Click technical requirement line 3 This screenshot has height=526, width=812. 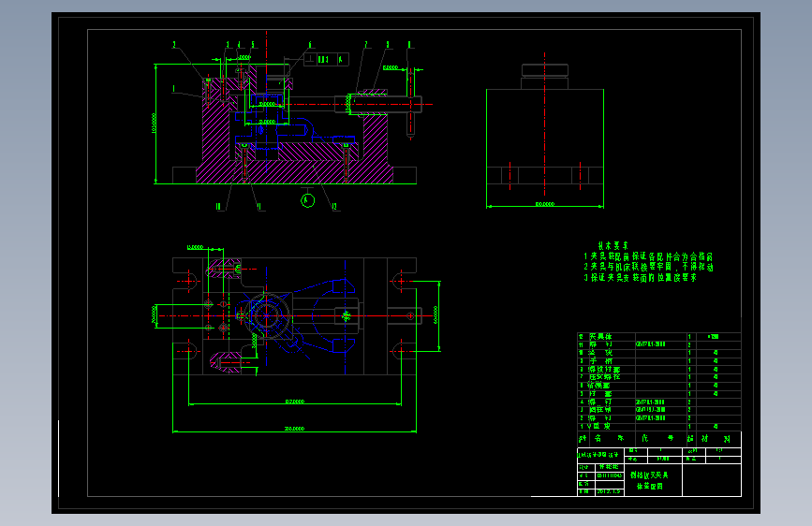pos(640,277)
